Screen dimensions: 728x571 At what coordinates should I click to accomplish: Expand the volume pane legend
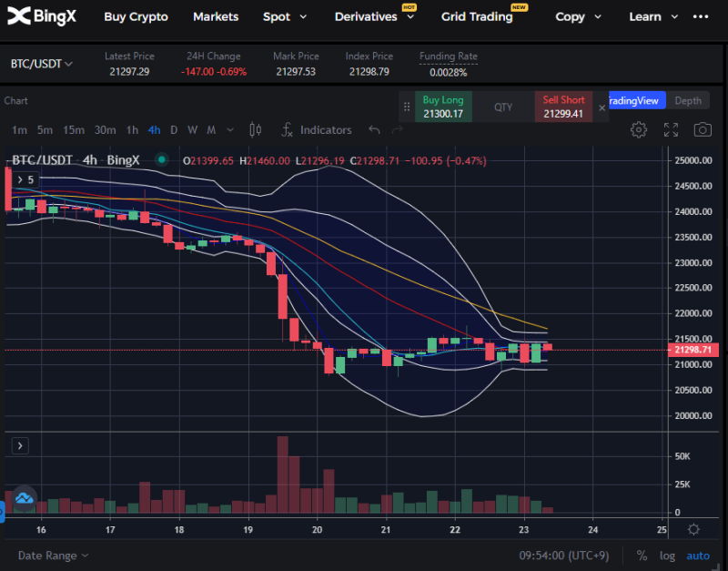(20, 446)
